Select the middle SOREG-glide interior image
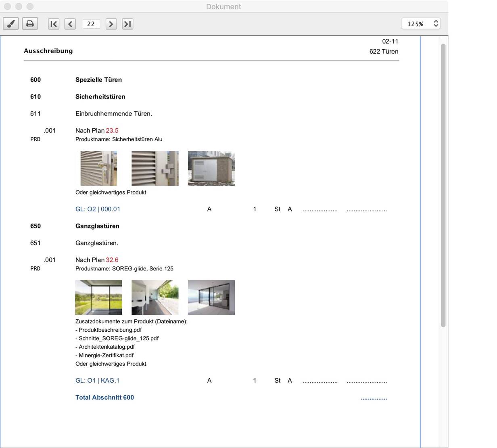The image size is (497, 448). tap(155, 297)
